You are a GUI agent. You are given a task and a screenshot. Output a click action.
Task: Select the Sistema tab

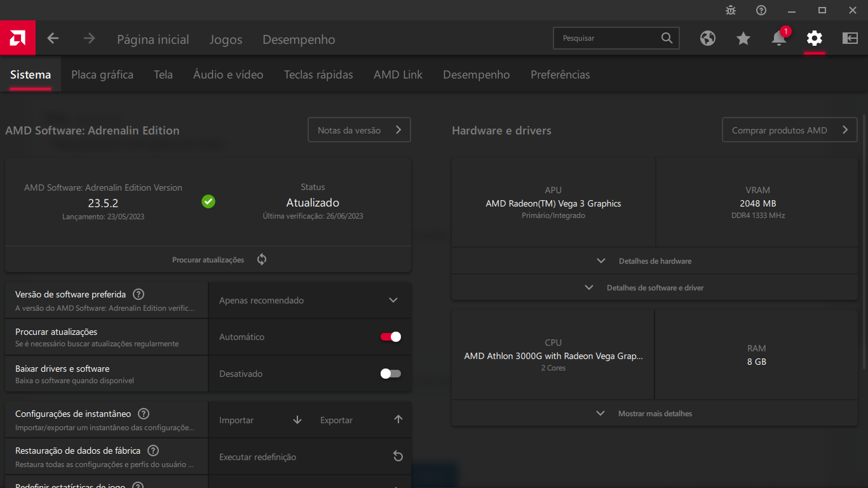click(x=31, y=74)
